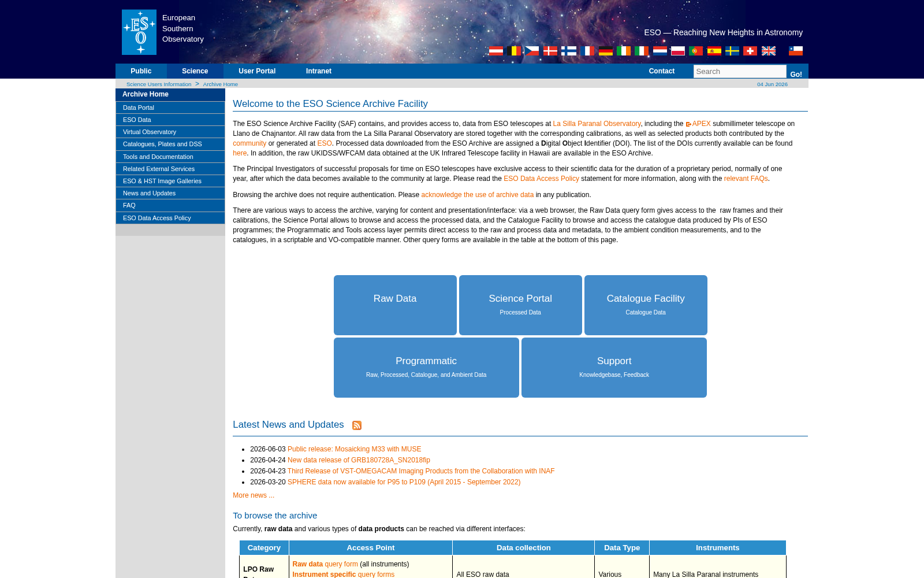The width and height of the screenshot is (924, 578).
Task: Open Science Users Information breadcrumb
Action: (x=159, y=84)
